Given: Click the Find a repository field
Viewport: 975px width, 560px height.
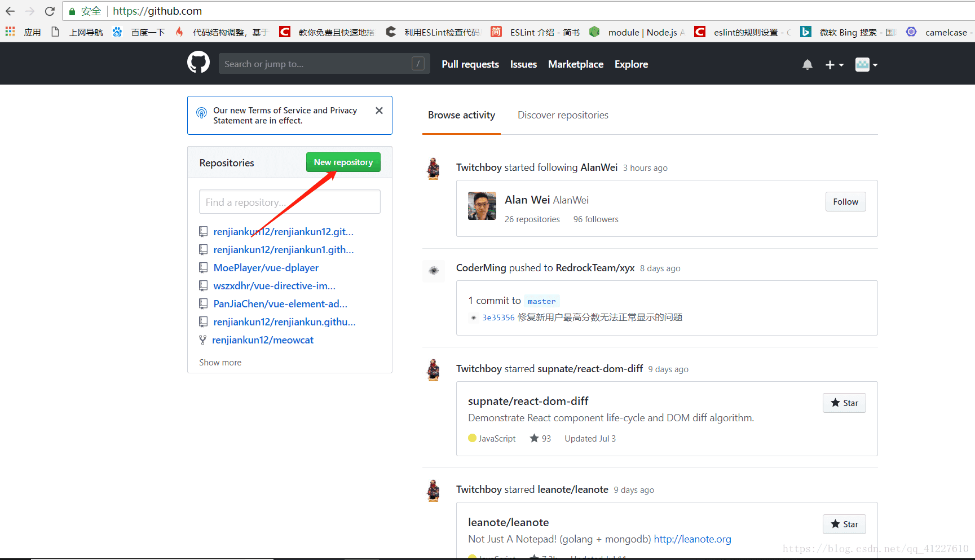Looking at the screenshot, I should click(290, 202).
